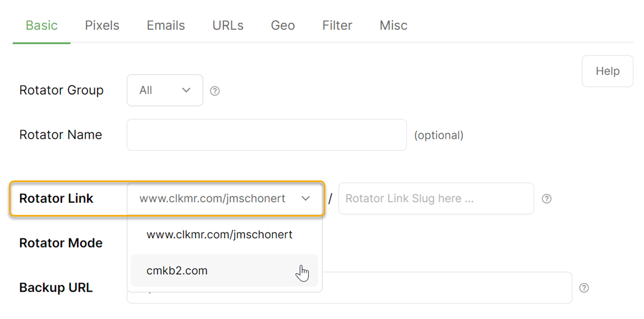Image resolution: width=644 pixels, height=319 pixels.
Task: Expand the Rotator Link domain dropdown
Action: [224, 198]
